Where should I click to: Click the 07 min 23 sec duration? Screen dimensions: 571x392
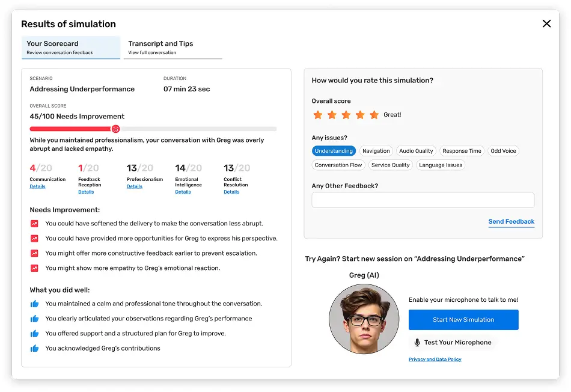coord(187,89)
